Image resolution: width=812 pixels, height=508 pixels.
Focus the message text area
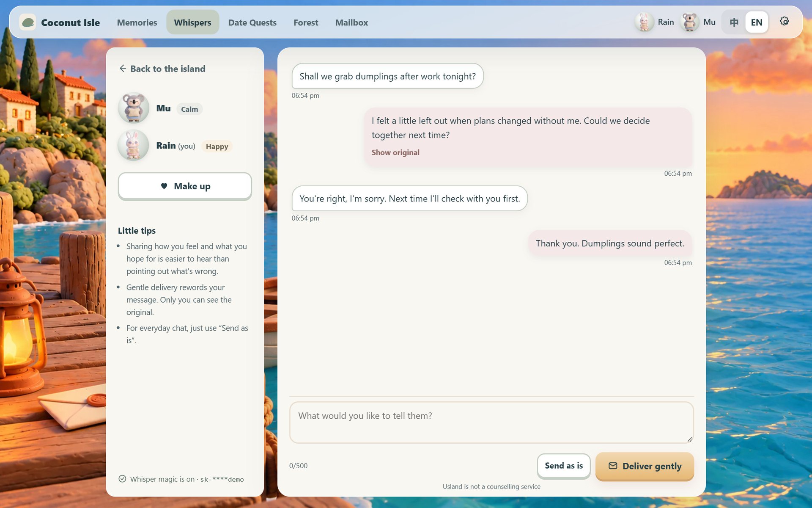click(x=491, y=422)
